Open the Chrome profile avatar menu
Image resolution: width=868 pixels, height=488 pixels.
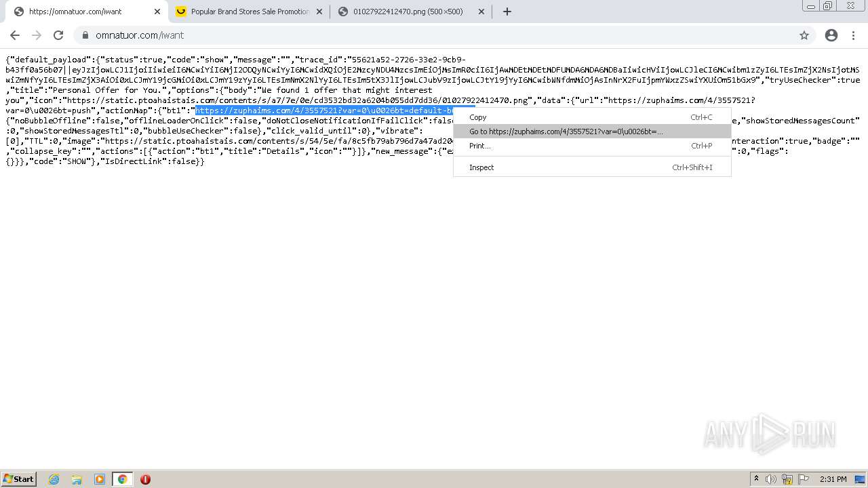pos(831,35)
